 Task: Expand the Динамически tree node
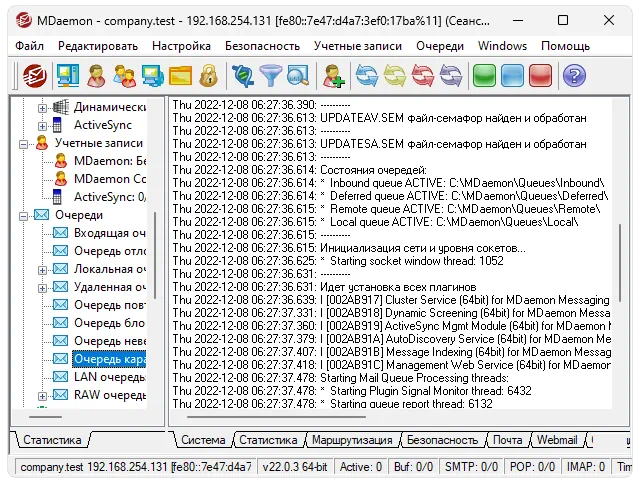click(x=42, y=108)
